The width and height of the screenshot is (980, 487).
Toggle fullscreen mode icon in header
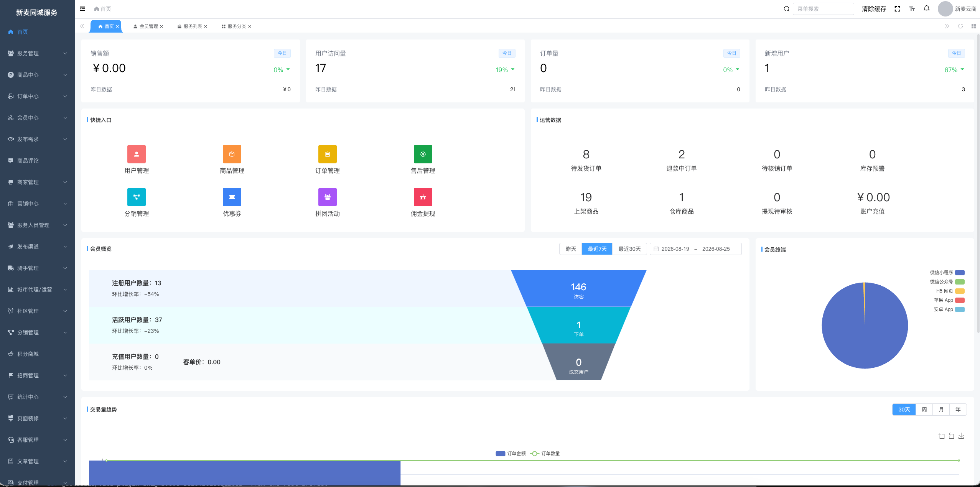(898, 9)
